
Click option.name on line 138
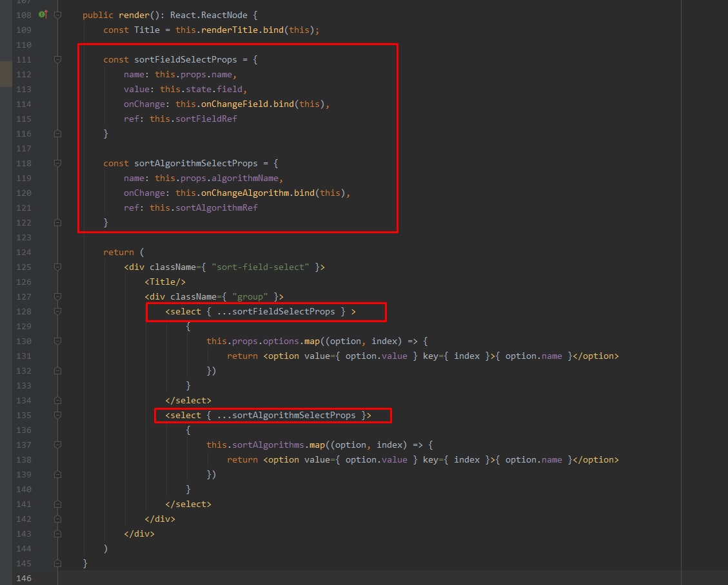[x=533, y=460]
